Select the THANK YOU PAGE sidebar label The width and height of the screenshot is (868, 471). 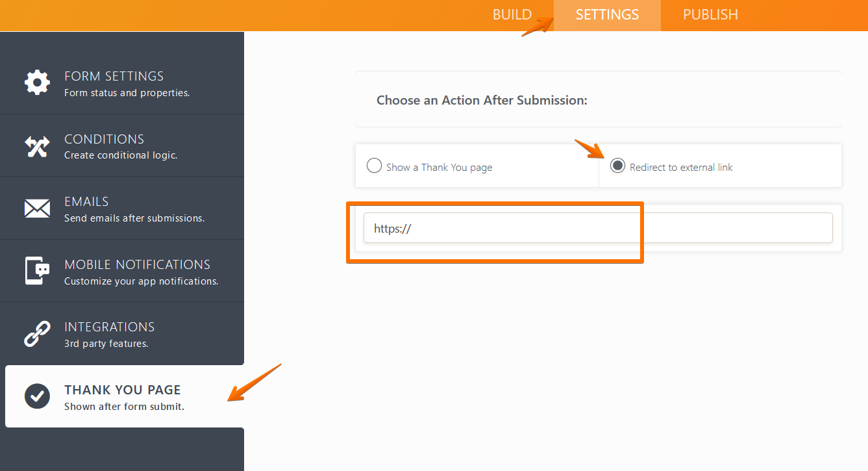(x=122, y=390)
